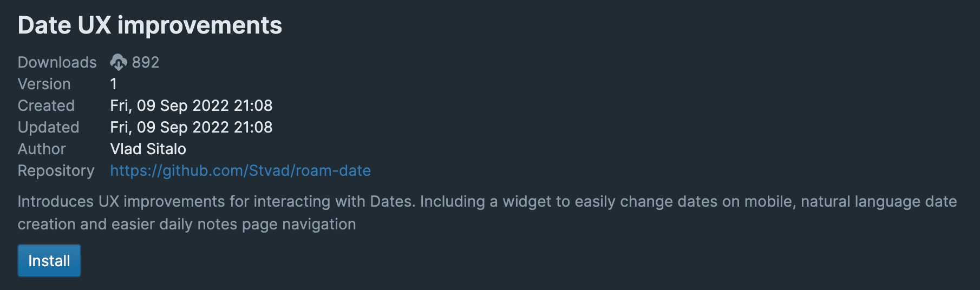Open the github.com/Stvad/roam-date repository link
Screen dimensions: 980x290
[240, 170]
